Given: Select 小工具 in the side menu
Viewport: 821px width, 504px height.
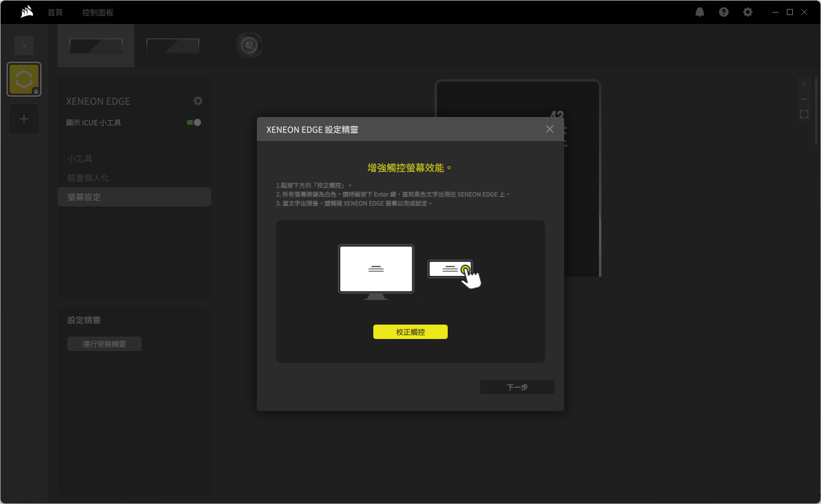Looking at the screenshot, I should tap(80, 159).
